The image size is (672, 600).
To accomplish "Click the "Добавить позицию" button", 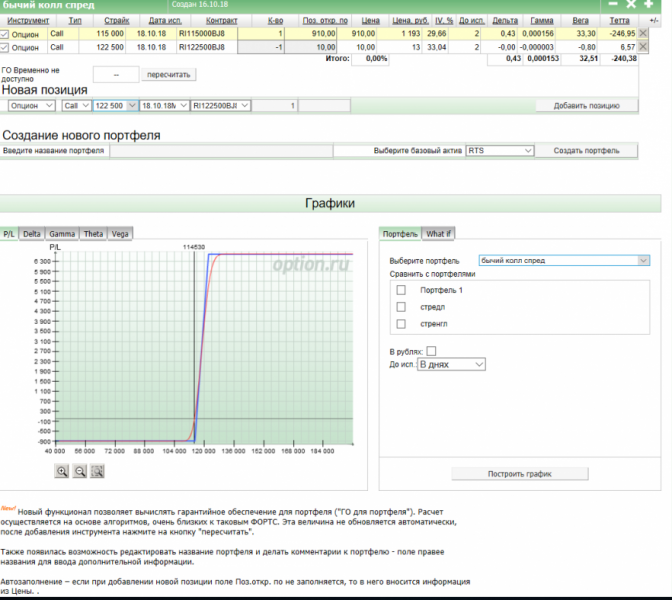I will pyautogui.click(x=587, y=105).
